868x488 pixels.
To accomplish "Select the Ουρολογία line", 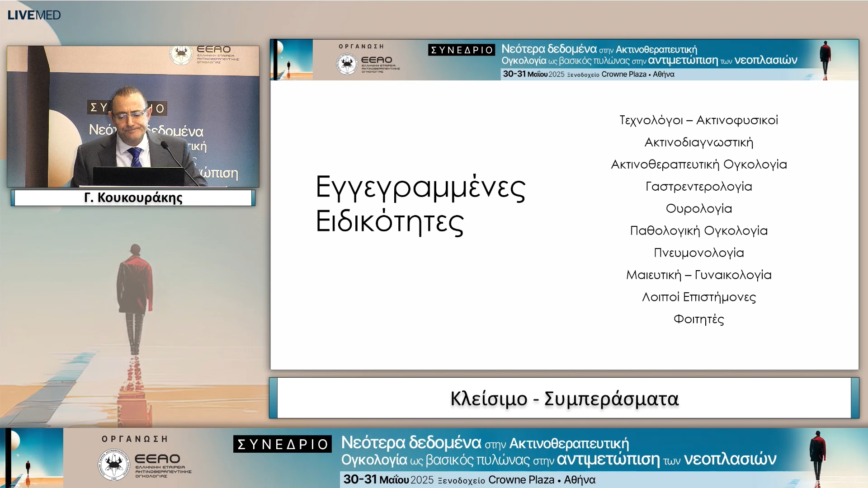I will pos(698,209).
